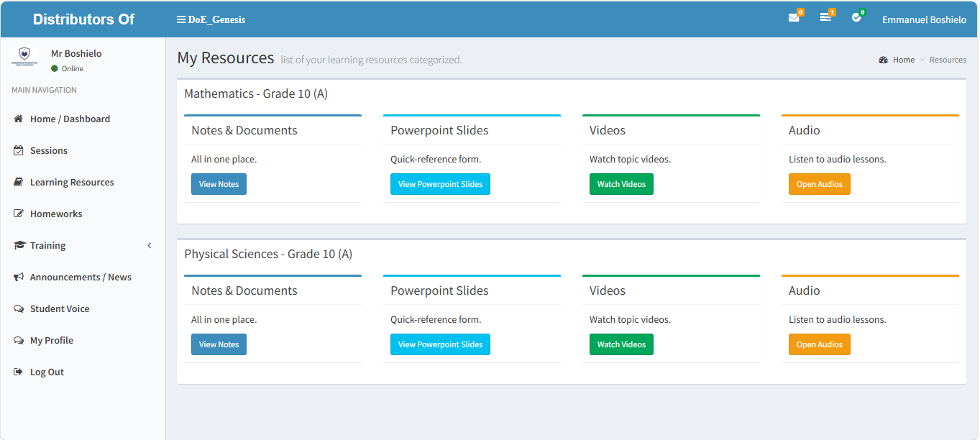Expand the Training menu chevron
Screen dimensions: 980x440
[x=150, y=246]
